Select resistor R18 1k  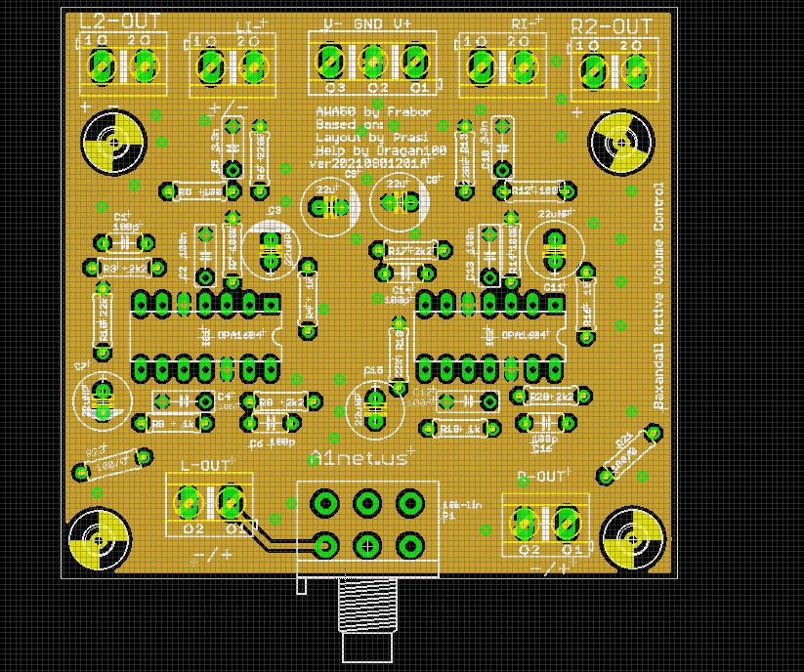click(x=460, y=429)
